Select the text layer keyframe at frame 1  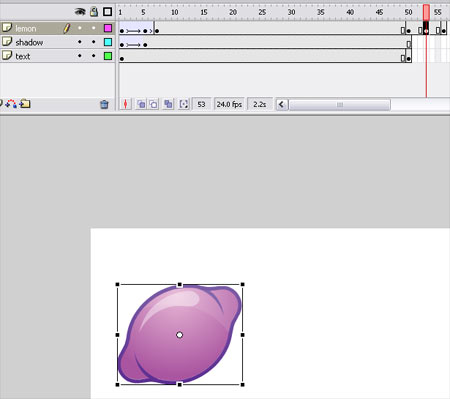click(x=122, y=59)
